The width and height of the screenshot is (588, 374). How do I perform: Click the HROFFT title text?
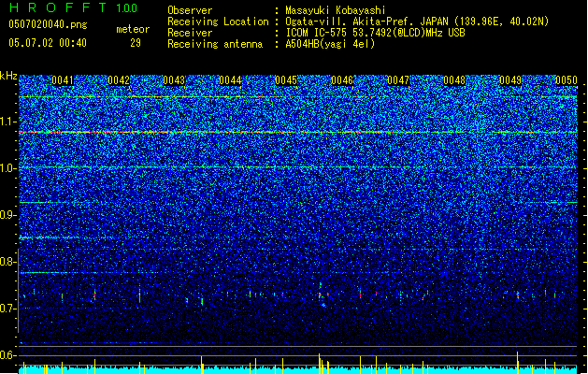(x=58, y=7)
